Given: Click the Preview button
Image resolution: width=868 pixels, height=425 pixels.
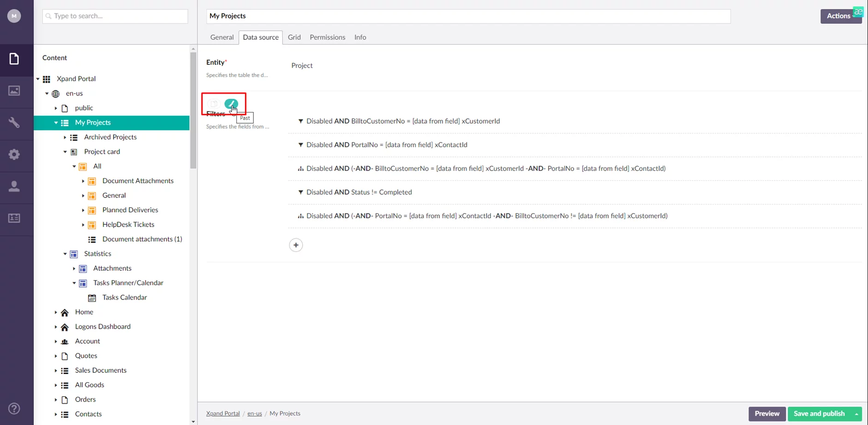Looking at the screenshot, I should click(x=766, y=414).
